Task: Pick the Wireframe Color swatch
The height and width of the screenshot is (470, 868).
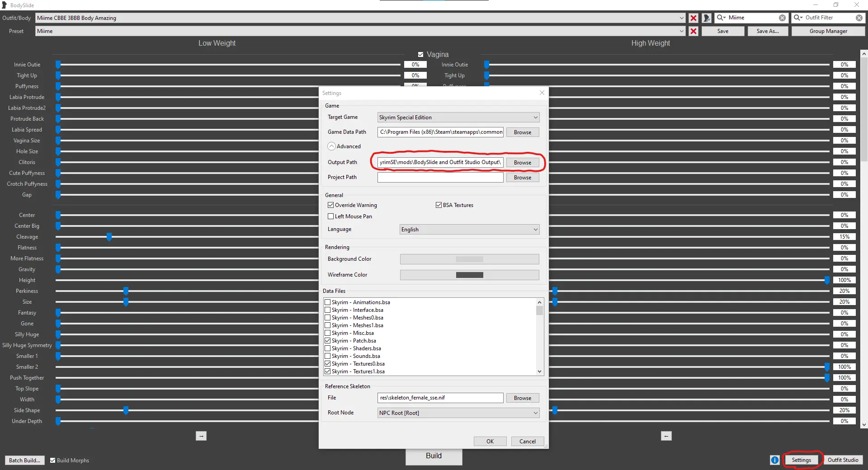Action: pyautogui.click(x=469, y=275)
